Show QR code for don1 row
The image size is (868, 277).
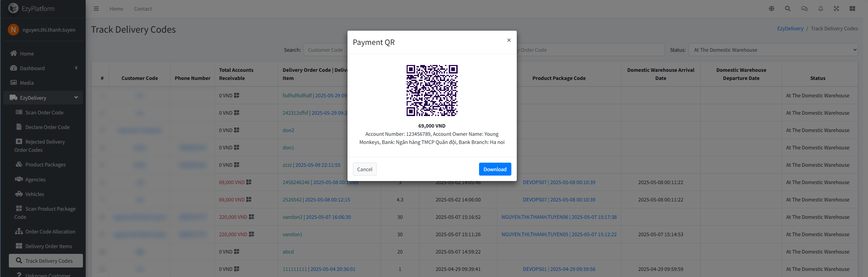[237, 147]
